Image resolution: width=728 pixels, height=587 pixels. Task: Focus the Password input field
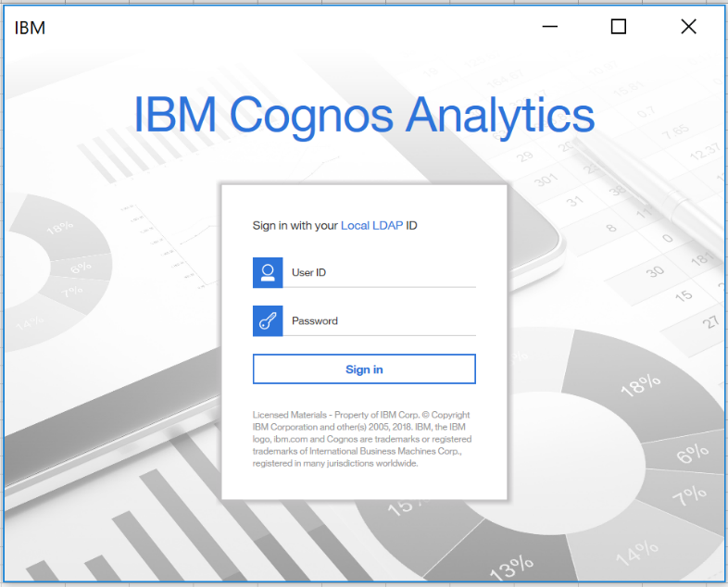click(382, 320)
